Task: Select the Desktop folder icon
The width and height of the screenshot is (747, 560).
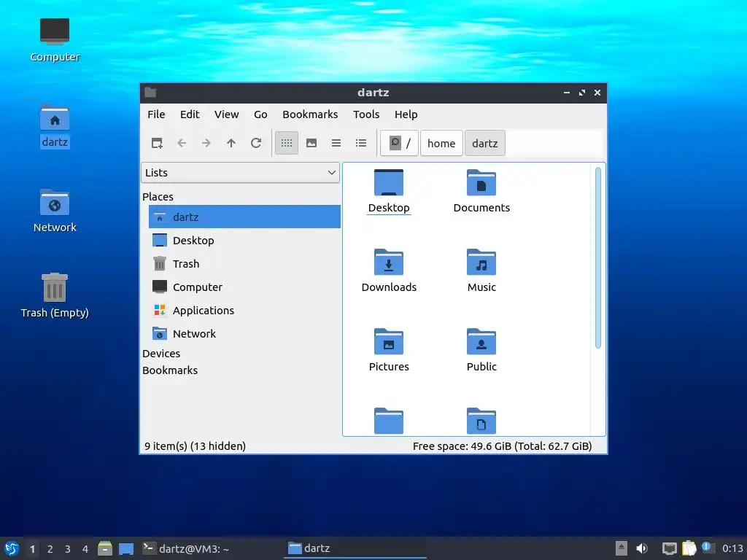Action: [389, 191]
